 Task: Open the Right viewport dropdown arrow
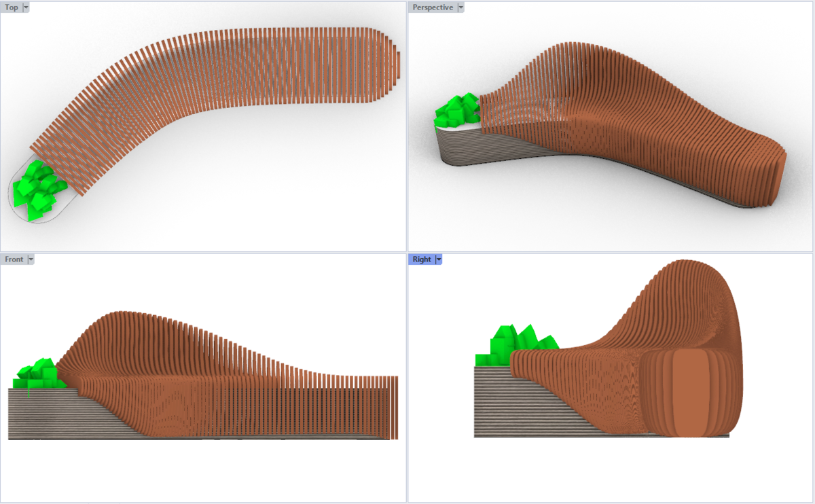pos(438,259)
